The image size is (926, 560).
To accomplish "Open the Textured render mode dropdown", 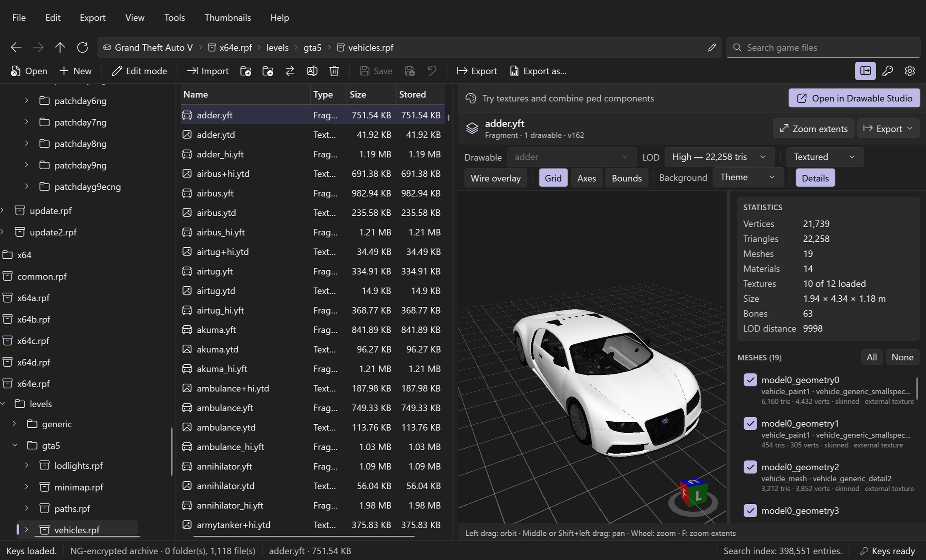I will pos(825,157).
